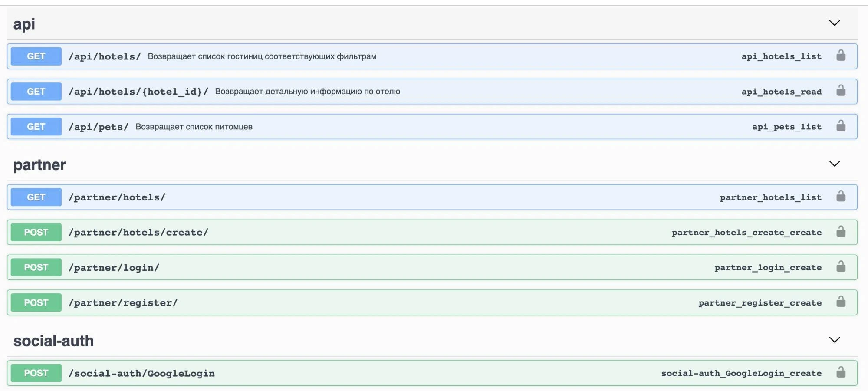This screenshot has height=391, width=868.
Task: Click the GET badge for /partner/hotels/
Action: 36,197
